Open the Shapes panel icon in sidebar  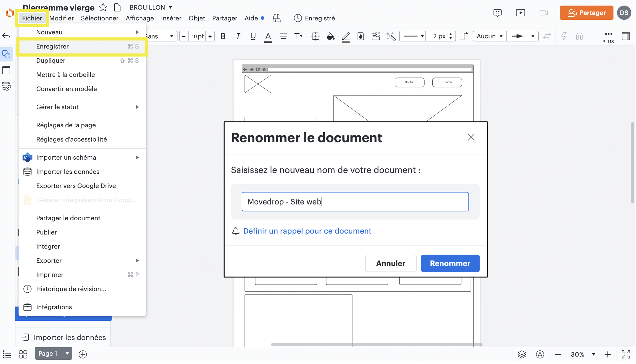point(6,55)
